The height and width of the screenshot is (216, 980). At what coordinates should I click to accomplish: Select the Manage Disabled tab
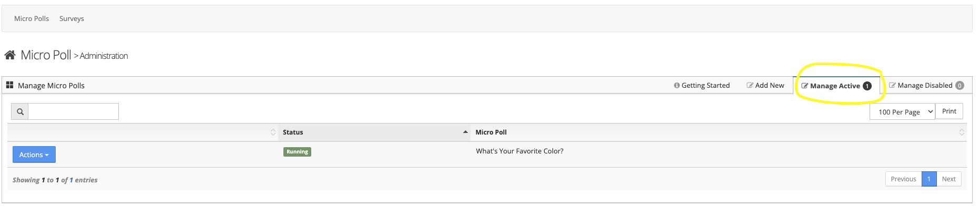921,86
